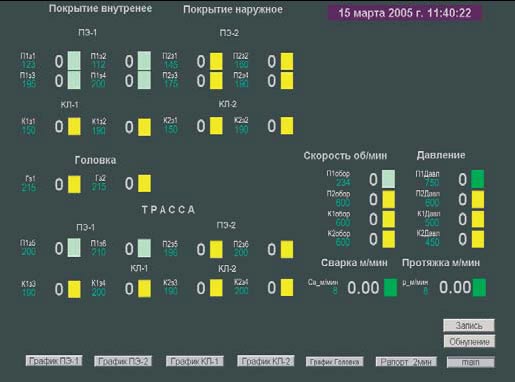515x382 pixels.
Task: Open the График КЛ-1 chart
Action: [195, 361]
